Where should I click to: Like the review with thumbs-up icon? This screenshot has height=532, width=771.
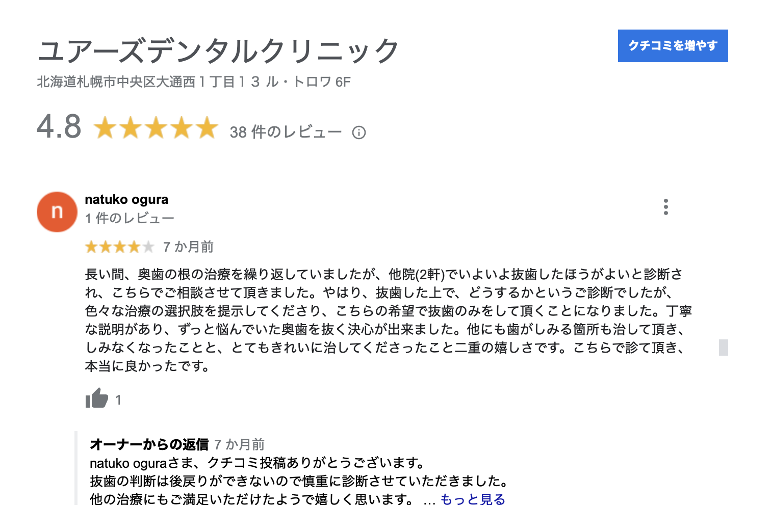click(97, 398)
